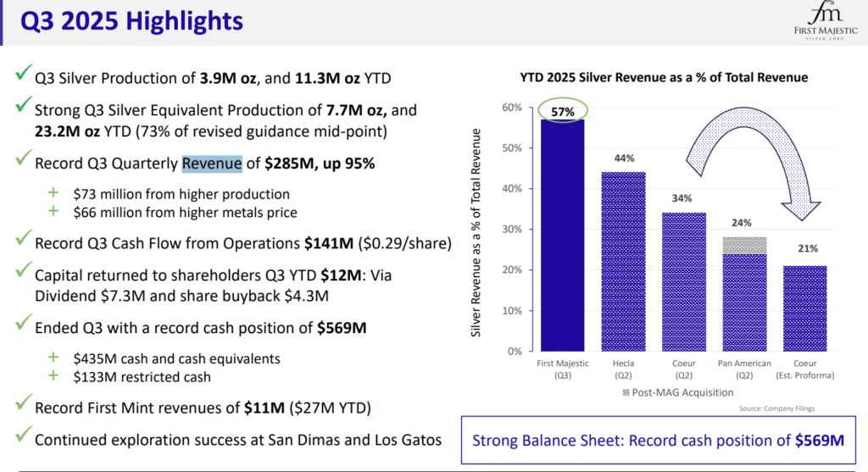Click the checkmark beside Q3 Silver Production
Screen dimensions: 868x472
[x=24, y=76]
